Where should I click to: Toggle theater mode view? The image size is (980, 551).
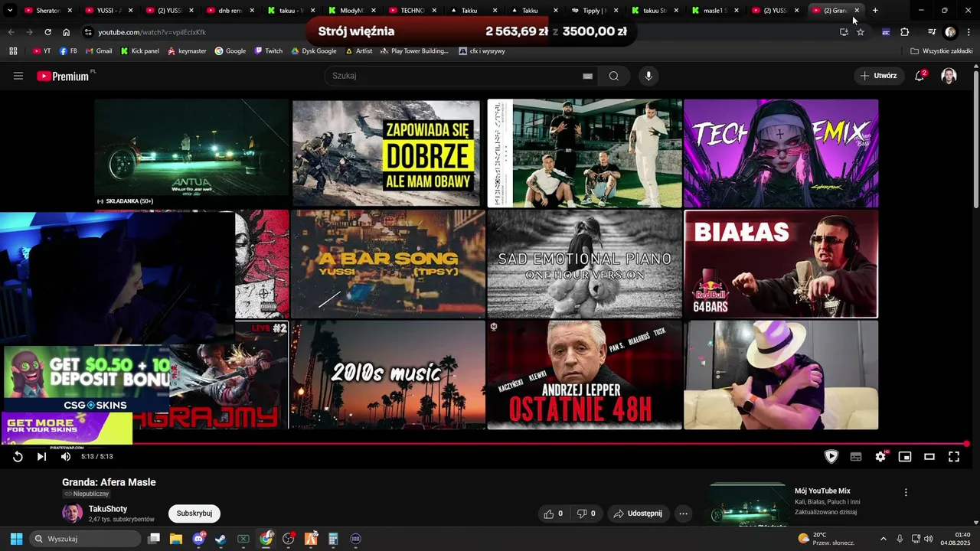[929, 457]
